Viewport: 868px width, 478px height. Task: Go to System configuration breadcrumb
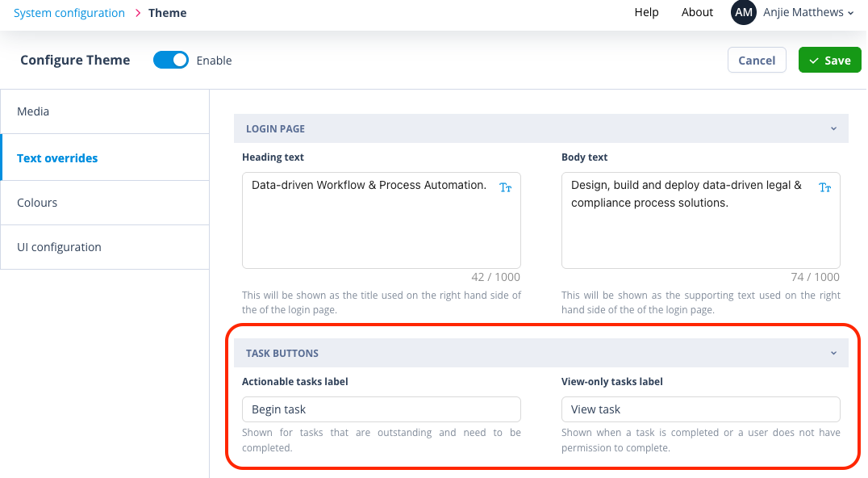pos(69,13)
